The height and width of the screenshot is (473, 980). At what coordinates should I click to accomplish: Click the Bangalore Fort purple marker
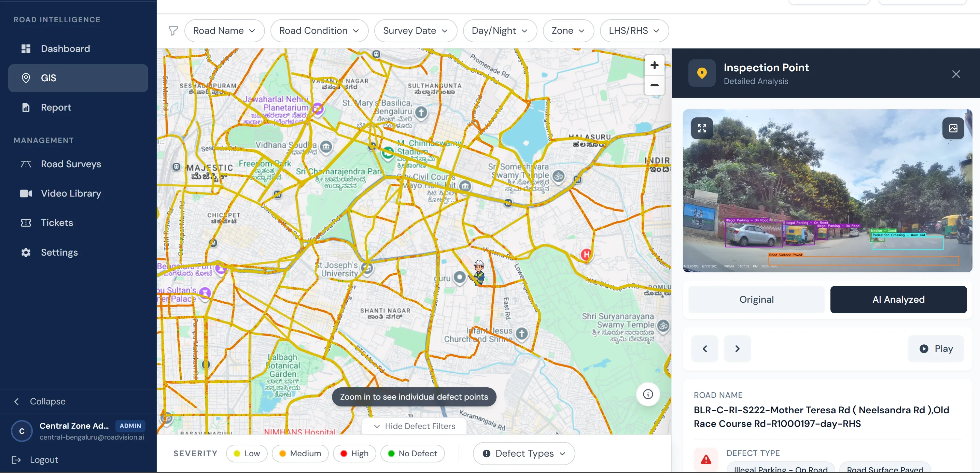pos(220,269)
